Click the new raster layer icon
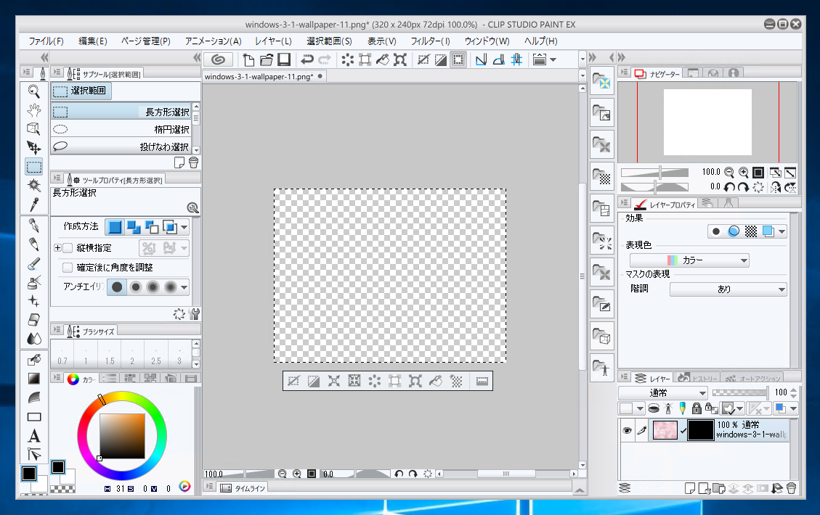This screenshot has width=820, height=515. [690, 488]
